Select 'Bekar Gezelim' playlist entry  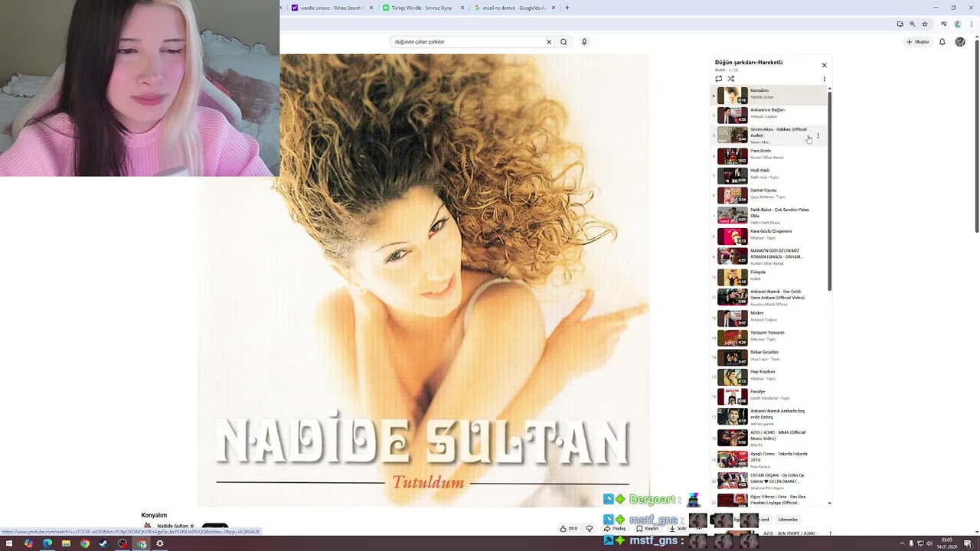[769, 357]
